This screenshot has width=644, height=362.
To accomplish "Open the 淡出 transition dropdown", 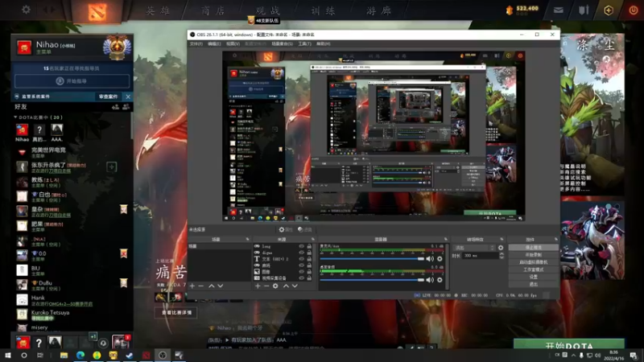I will click(x=474, y=248).
